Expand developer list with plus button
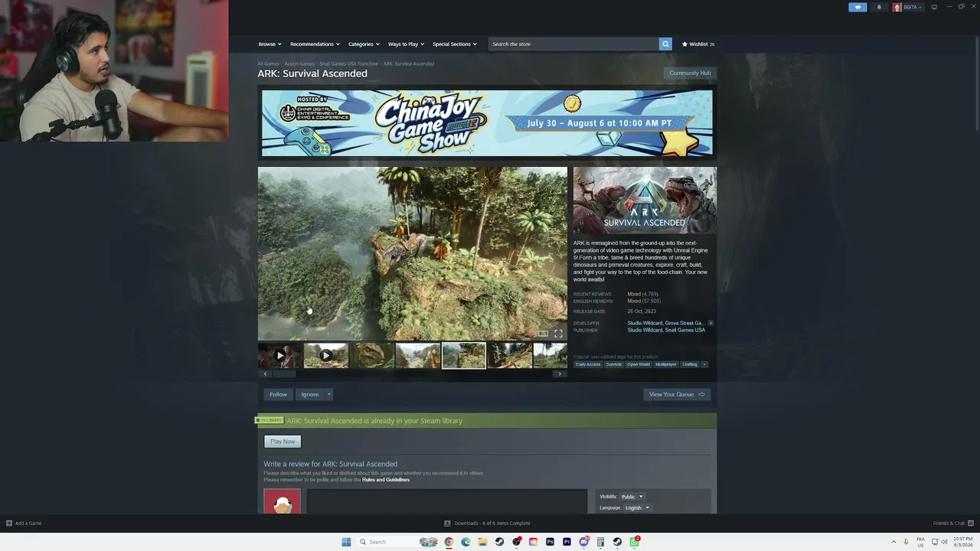 pyautogui.click(x=710, y=323)
